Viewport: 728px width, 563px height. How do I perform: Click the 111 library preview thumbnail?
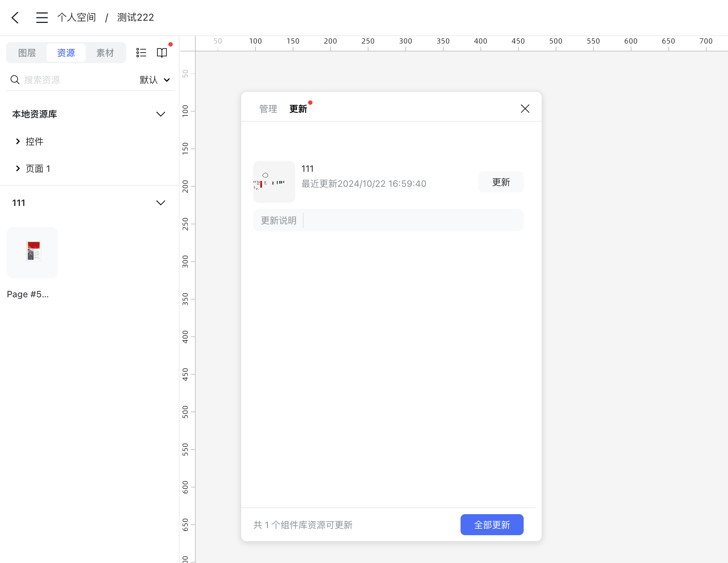click(274, 182)
